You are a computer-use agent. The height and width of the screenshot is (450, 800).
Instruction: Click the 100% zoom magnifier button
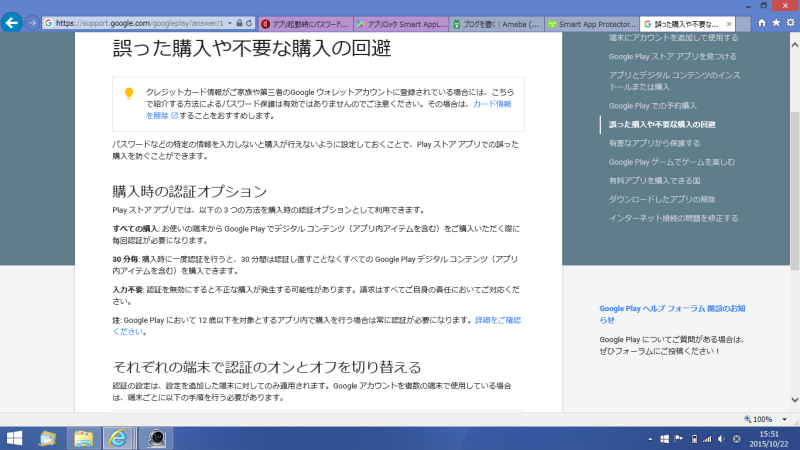759,419
